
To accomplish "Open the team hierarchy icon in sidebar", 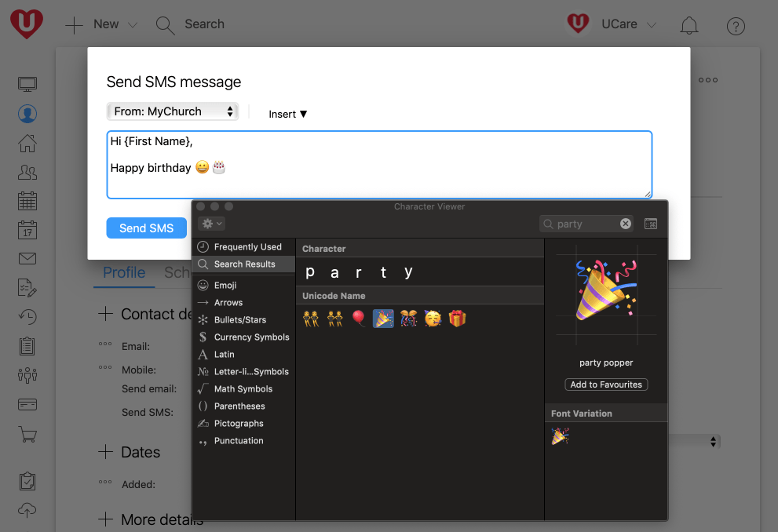I will (27, 375).
